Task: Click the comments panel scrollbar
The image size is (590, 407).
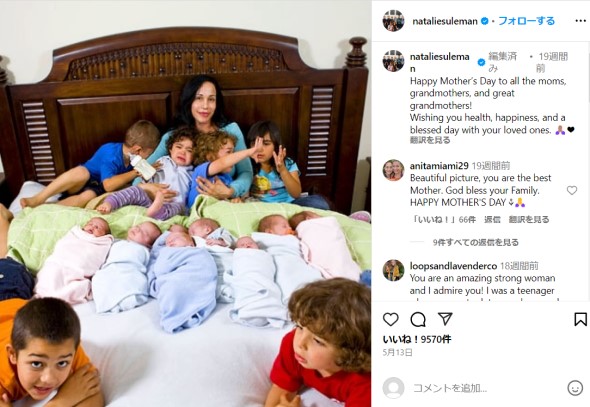Action: tap(588, 73)
